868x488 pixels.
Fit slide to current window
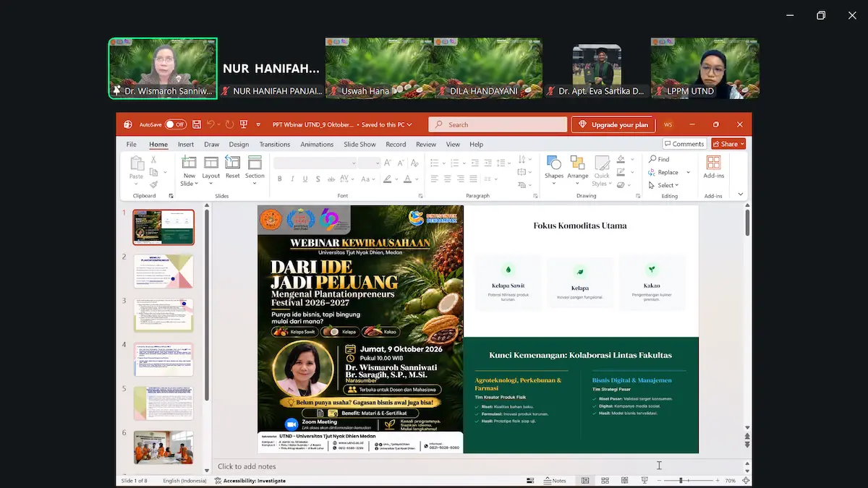click(x=746, y=480)
